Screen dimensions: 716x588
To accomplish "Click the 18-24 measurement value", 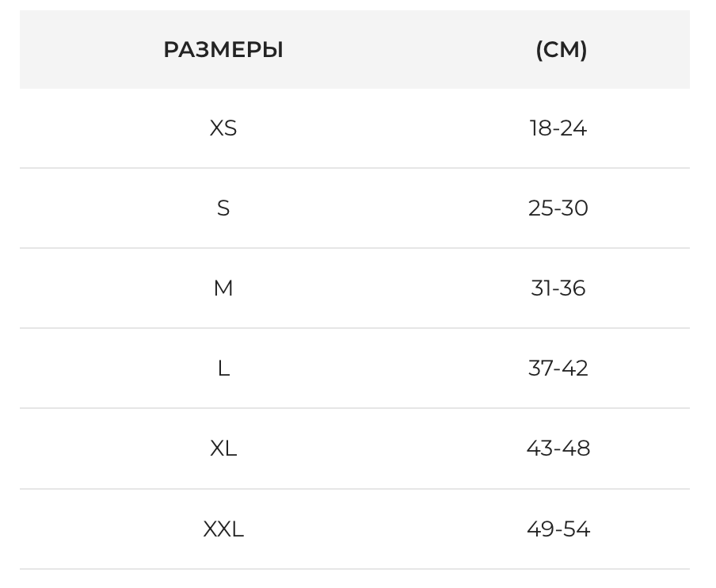I will (558, 128).
